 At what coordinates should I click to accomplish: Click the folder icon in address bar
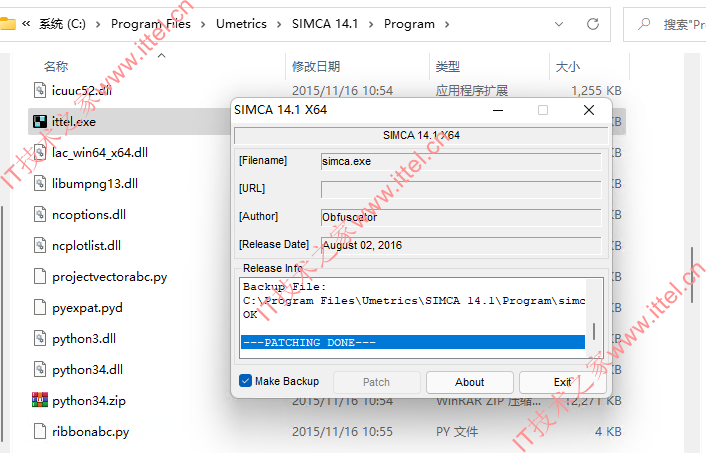(7, 23)
